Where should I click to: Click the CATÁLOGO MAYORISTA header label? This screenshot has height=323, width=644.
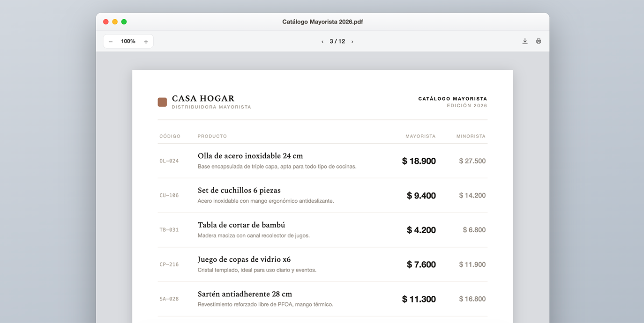453,99
